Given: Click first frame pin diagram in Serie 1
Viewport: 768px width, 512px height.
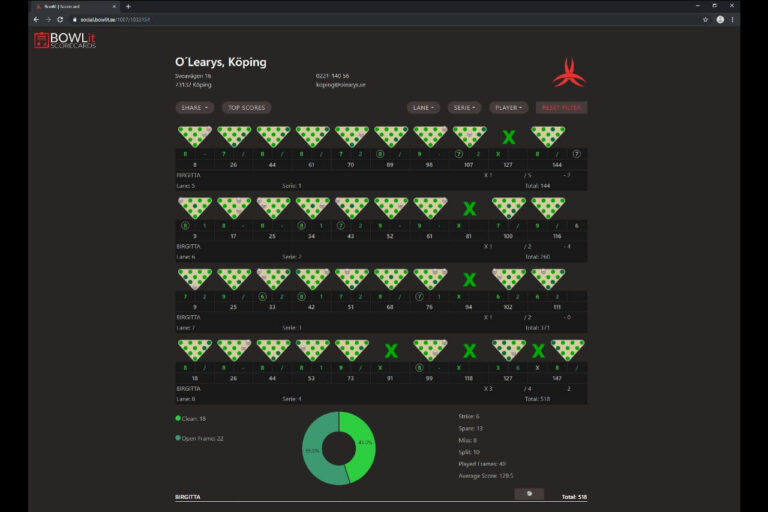Looking at the screenshot, I should coord(195,136).
